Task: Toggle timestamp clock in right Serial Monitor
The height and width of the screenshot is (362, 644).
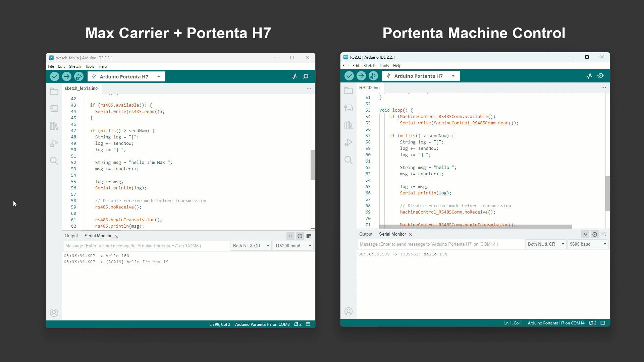Action: click(x=595, y=234)
